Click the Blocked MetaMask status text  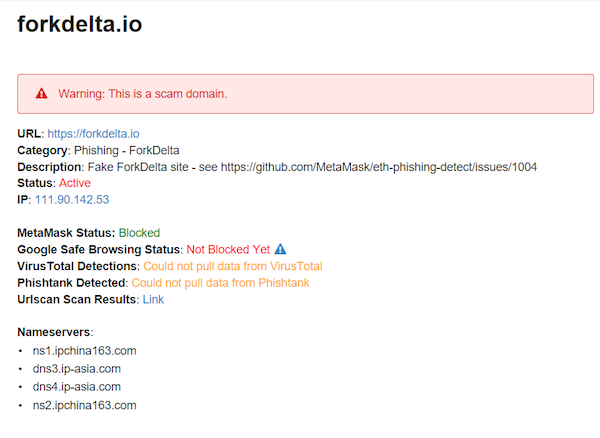tap(139, 233)
